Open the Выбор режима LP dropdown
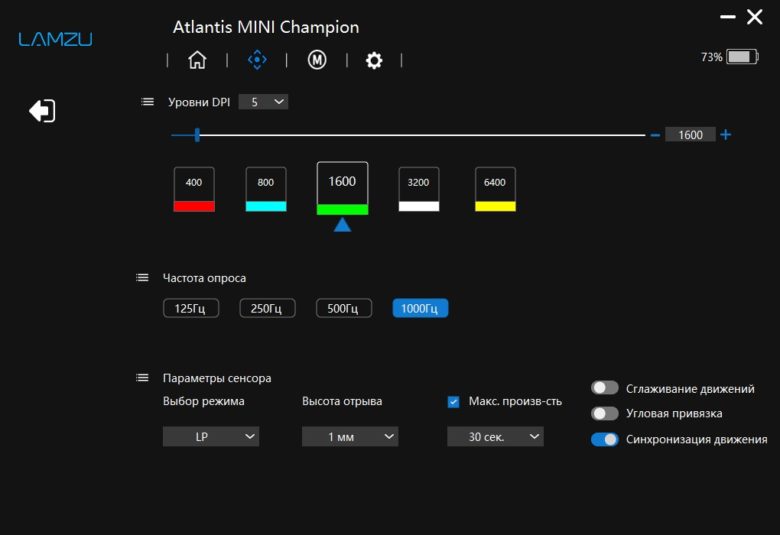 pos(211,436)
